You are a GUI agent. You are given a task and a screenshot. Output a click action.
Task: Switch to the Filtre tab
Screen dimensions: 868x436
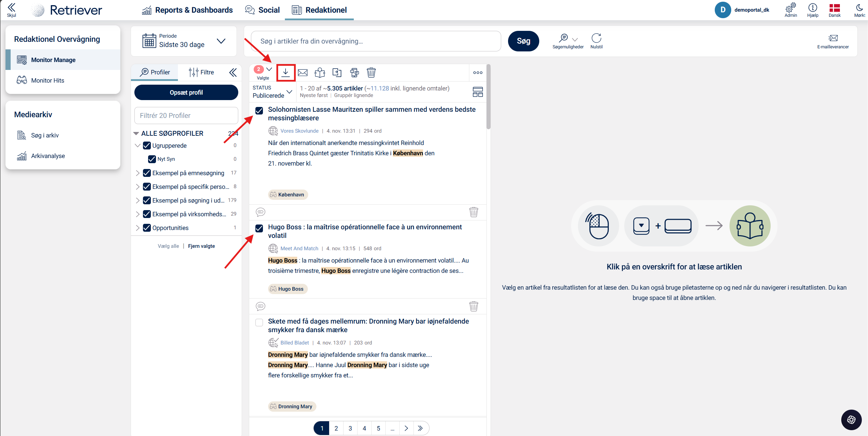click(202, 72)
